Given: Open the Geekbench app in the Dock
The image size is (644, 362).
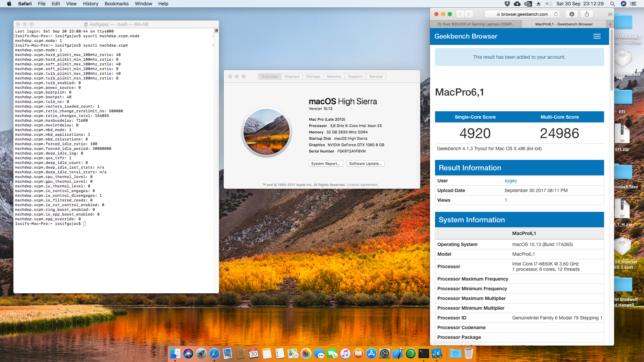Looking at the screenshot, I should [x=437, y=353].
